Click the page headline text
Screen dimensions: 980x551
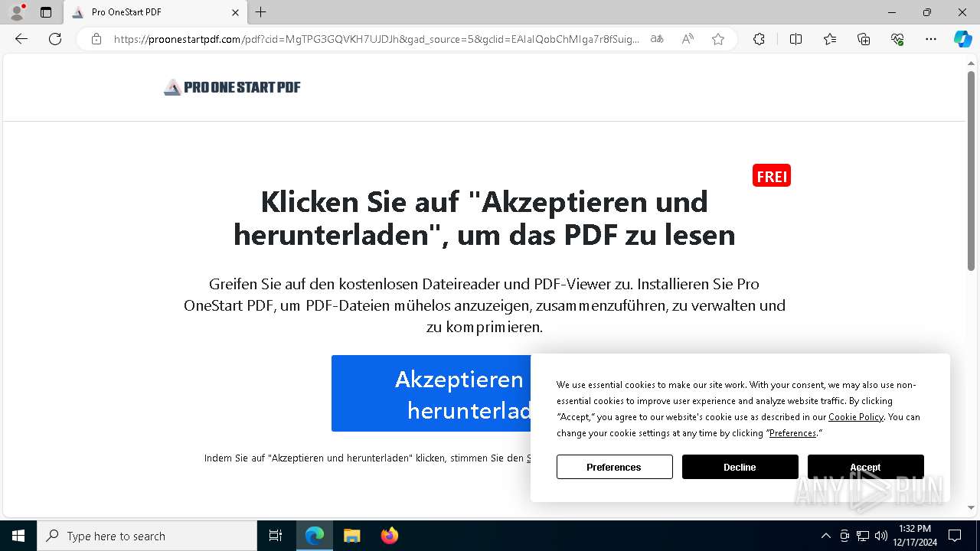484,218
